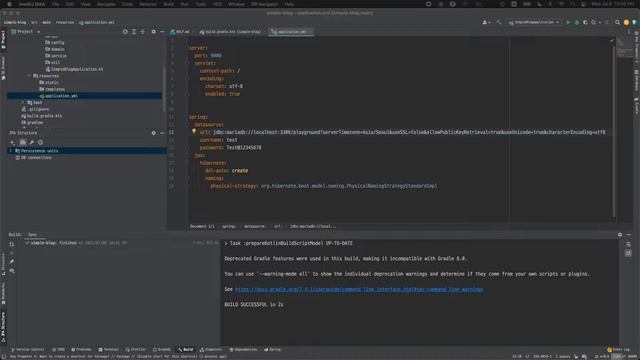Click the Debug bug icon
This screenshot has width=640, height=360.
click(577, 22)
